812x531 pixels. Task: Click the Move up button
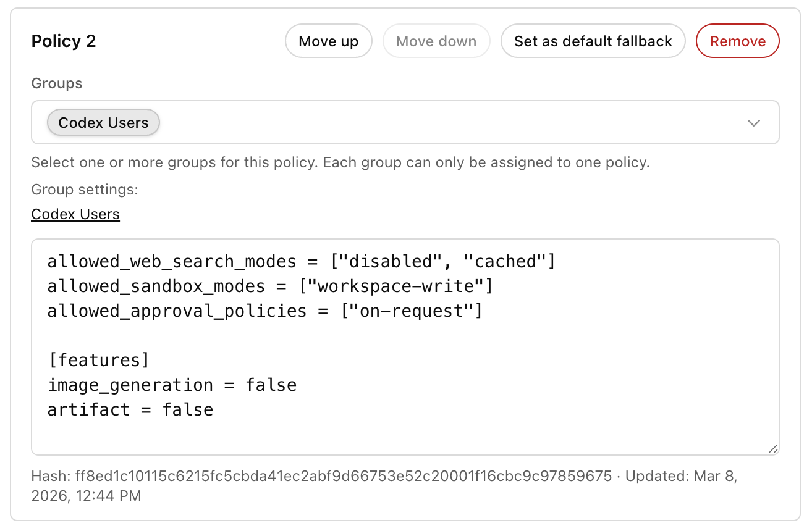pos(328,41)
